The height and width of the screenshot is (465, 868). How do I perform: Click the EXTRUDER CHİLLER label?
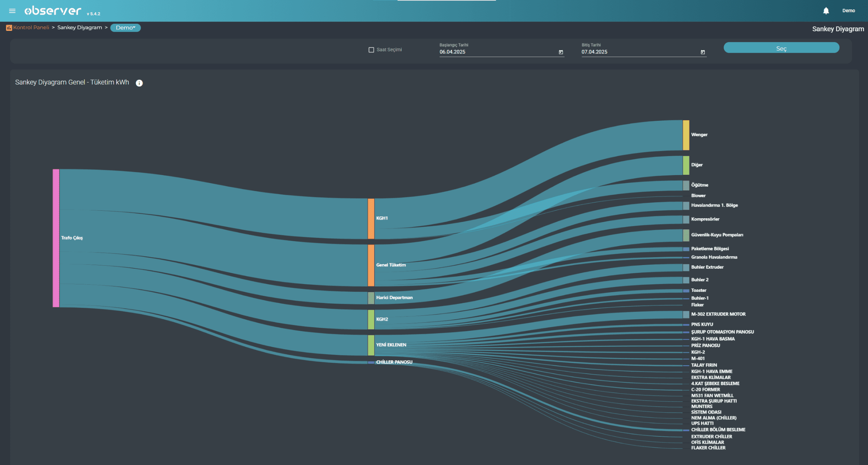[x=711, y=437]
